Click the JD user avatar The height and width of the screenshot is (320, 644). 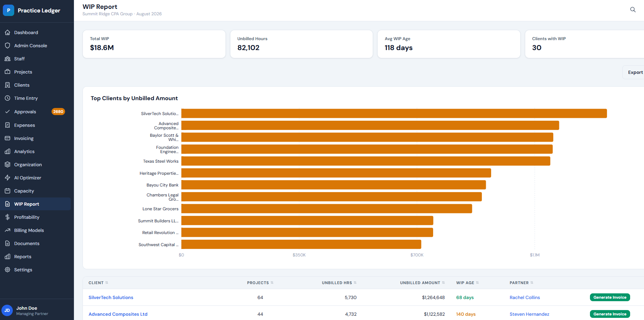pyautogui.click(x=7, y=310)
